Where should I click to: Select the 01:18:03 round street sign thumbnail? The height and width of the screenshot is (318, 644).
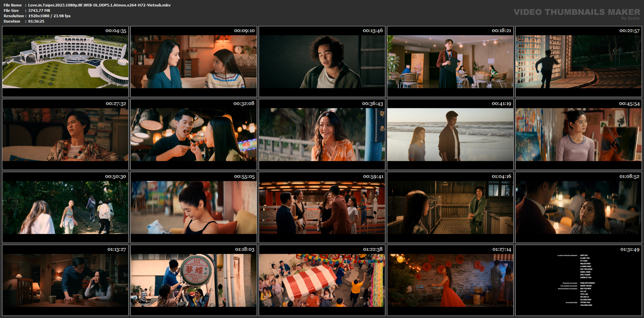point(194,280)
